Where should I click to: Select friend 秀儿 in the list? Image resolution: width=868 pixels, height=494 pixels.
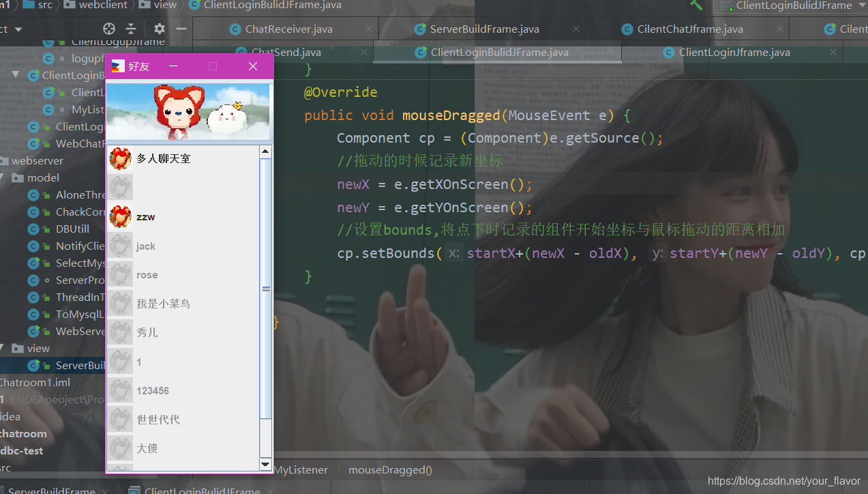[x=183, y=332]
